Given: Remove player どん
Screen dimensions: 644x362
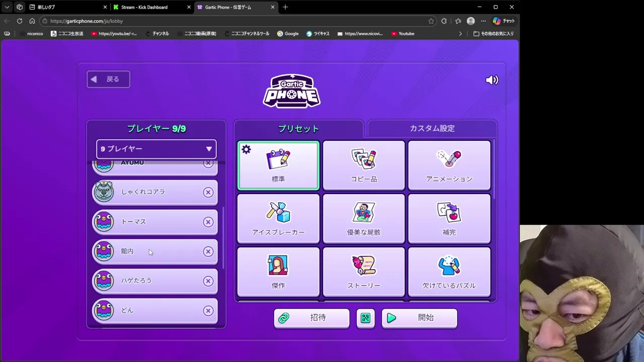Looking at the screenshot, I should (x=208, y=311).
